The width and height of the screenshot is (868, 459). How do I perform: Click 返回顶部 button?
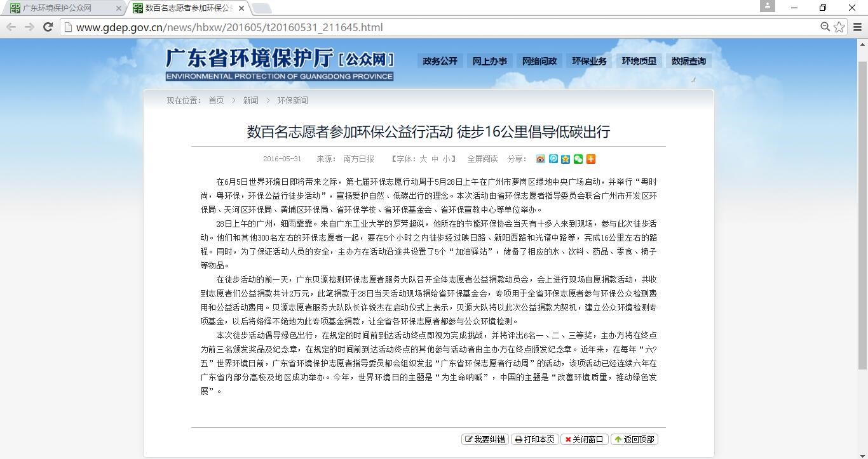(x=634, y=439)
